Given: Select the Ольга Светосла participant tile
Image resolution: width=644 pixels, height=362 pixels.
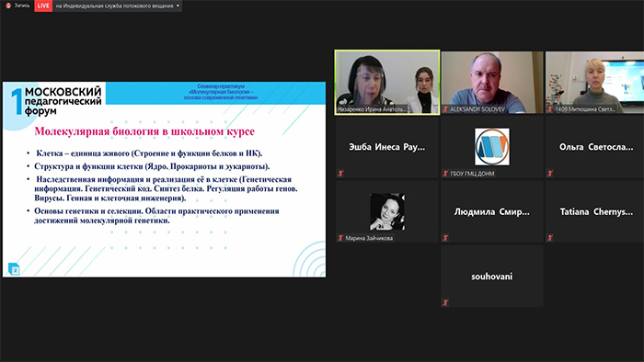Looking at the screenshot, I should click(594, 147).
